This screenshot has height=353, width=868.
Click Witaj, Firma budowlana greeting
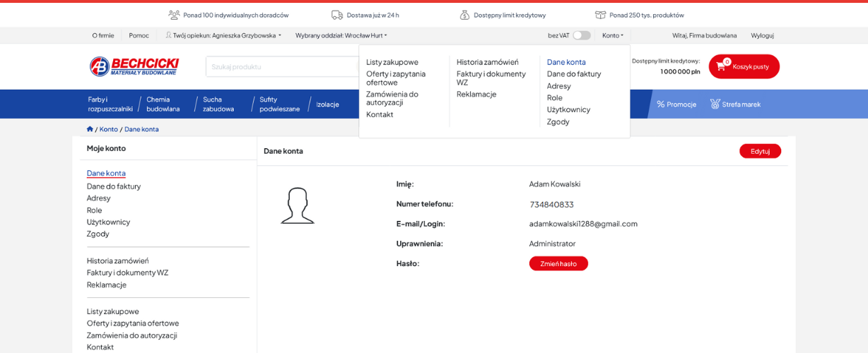point(704,35)
